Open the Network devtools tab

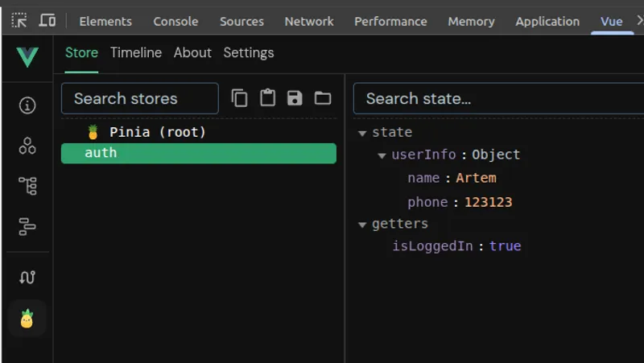(308, 21)
